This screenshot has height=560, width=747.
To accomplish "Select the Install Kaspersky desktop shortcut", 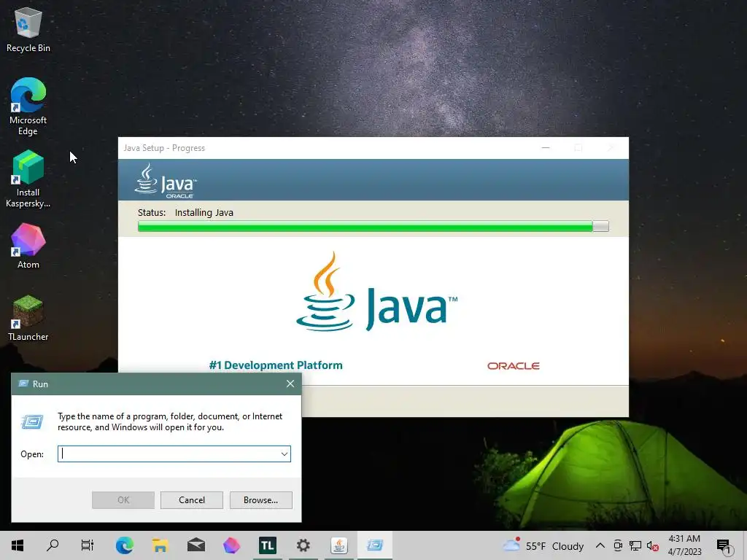I will pyautogui.click(x=28, y=179).
